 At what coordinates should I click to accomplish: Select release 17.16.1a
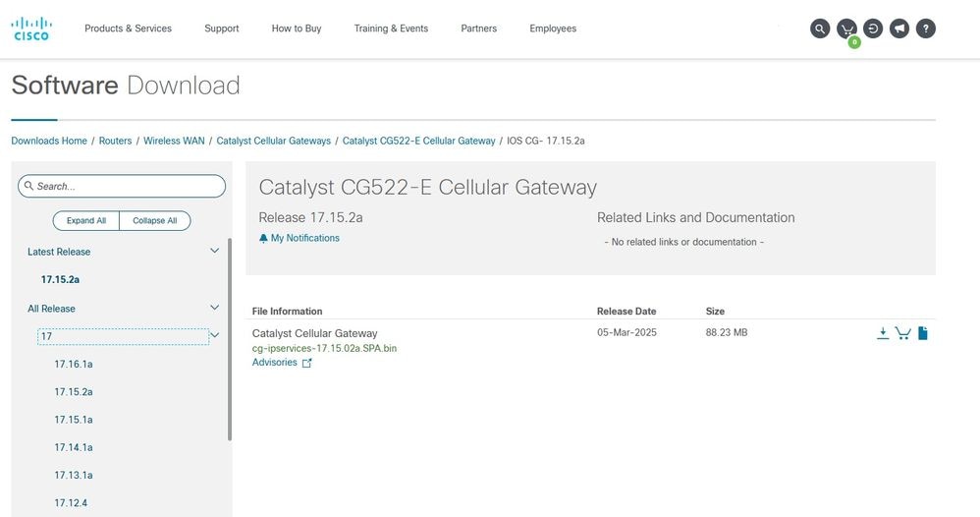click(73, 365)
